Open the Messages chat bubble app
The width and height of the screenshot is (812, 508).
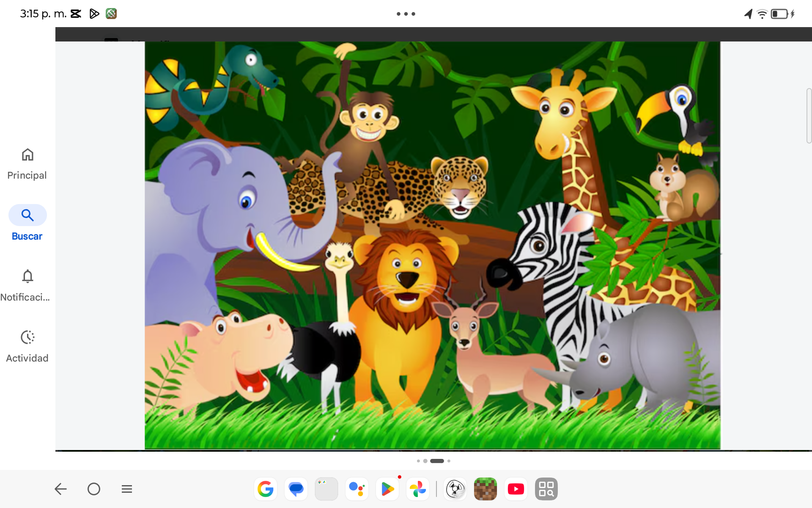tap(296, 489)
